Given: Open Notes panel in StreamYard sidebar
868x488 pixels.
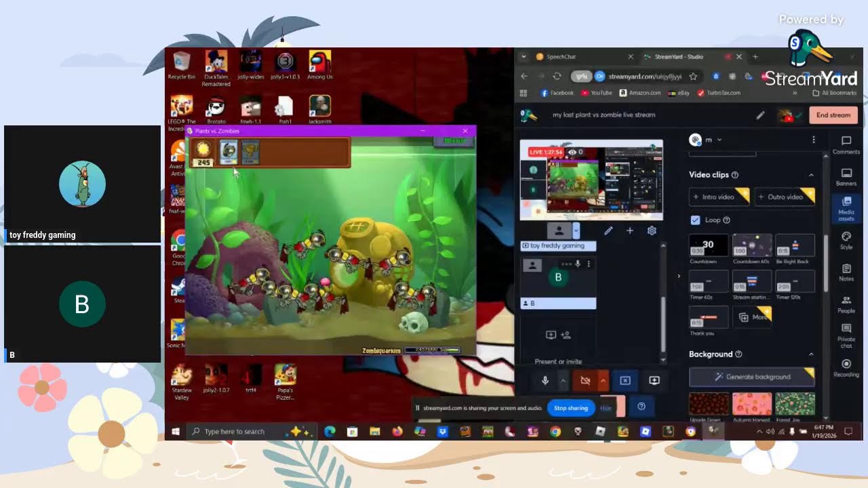Looking at the screenshot, I should [x=846, y=272].
